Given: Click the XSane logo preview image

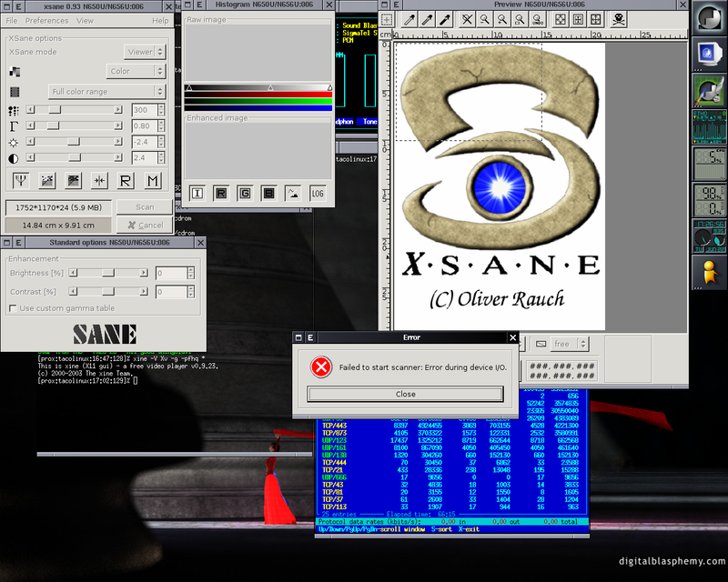Looking at the screenshot, I should coord(500,186).
